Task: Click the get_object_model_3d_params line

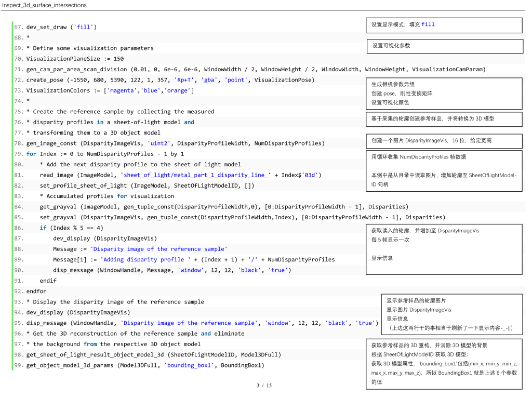Action: point(145,365)
